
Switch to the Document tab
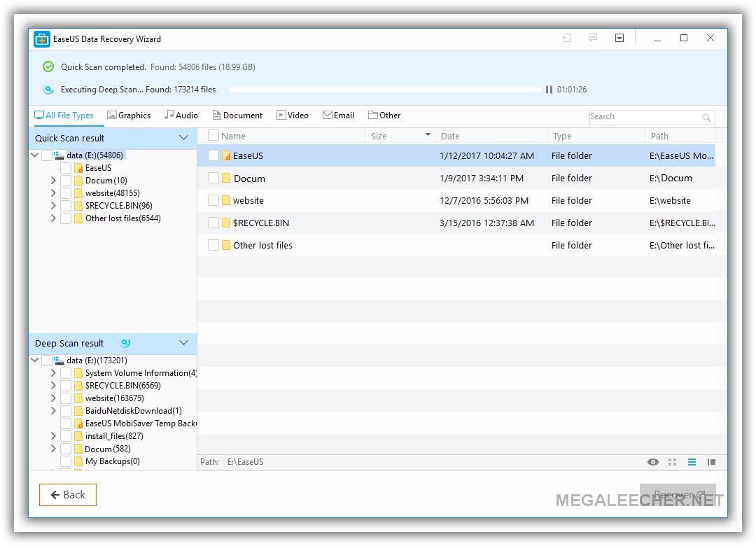pyautogui.click(x=237, y=115)
